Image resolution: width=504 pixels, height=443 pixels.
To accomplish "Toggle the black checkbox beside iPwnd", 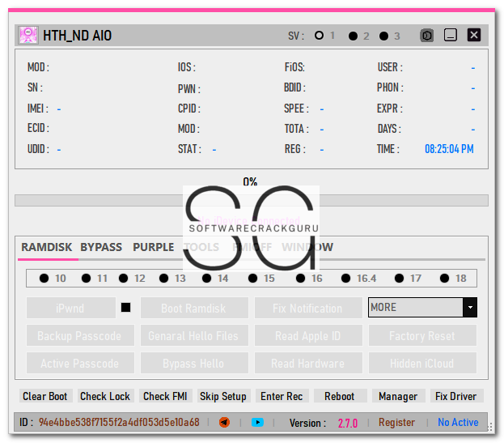I will coord(125,308).
